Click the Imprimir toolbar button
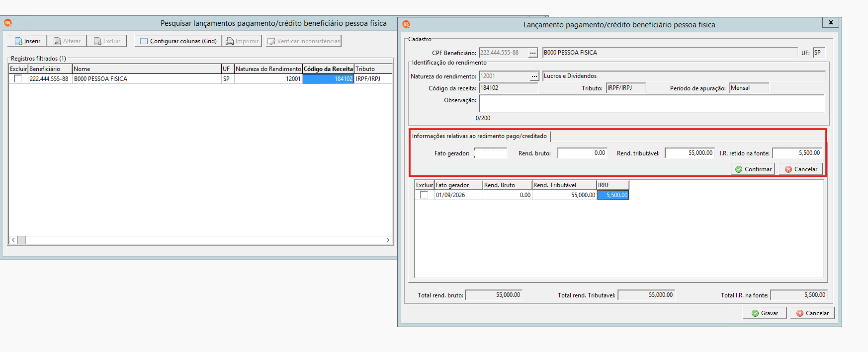Viewport: 868px width, 352px height. tap(242, 41)
